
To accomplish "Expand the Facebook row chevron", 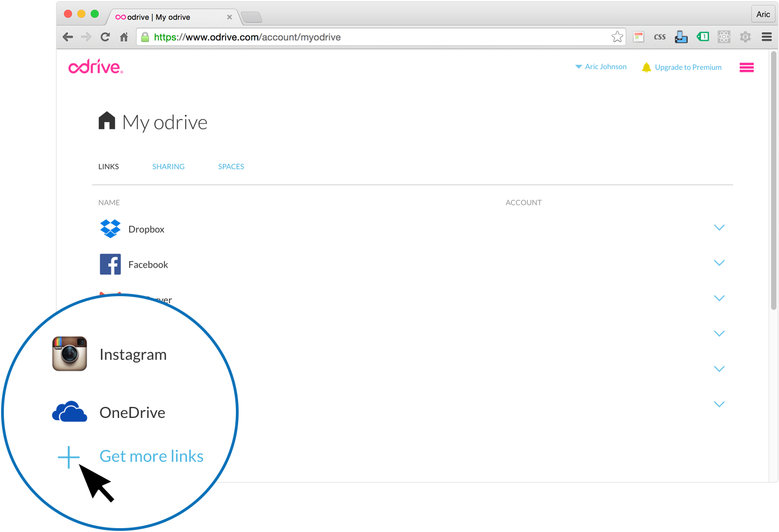I will click(x=719, y=263).
